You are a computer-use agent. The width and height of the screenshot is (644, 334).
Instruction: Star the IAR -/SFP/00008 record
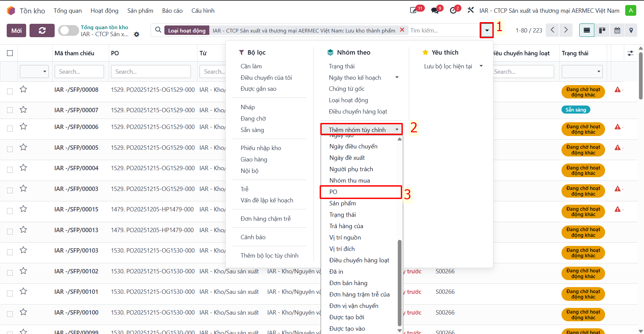(x=23, y=89)
